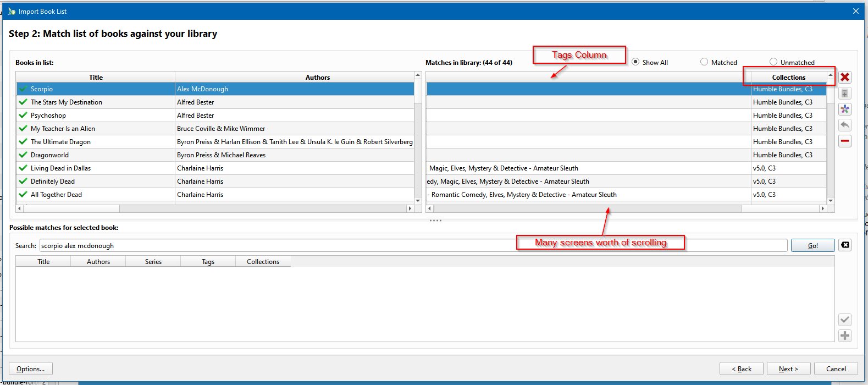Click the grayed add empty book icon
This screenshot has height=385, width=868.
(845, 94)
